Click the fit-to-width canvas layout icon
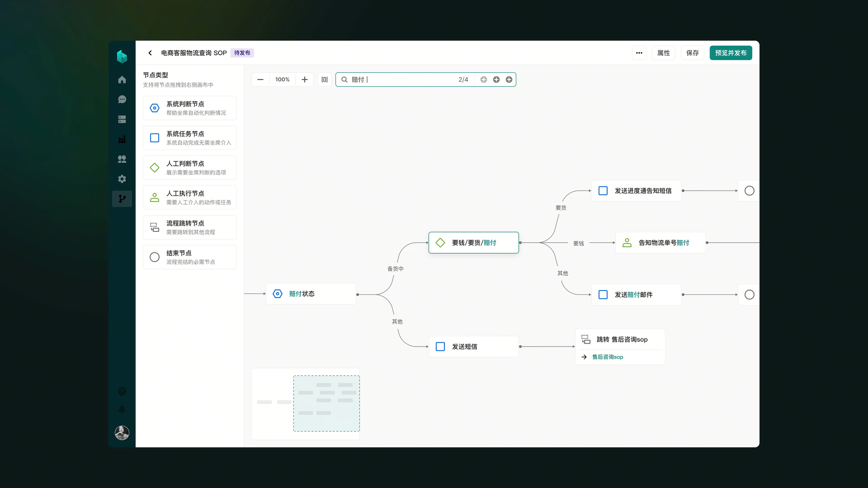 325,80
